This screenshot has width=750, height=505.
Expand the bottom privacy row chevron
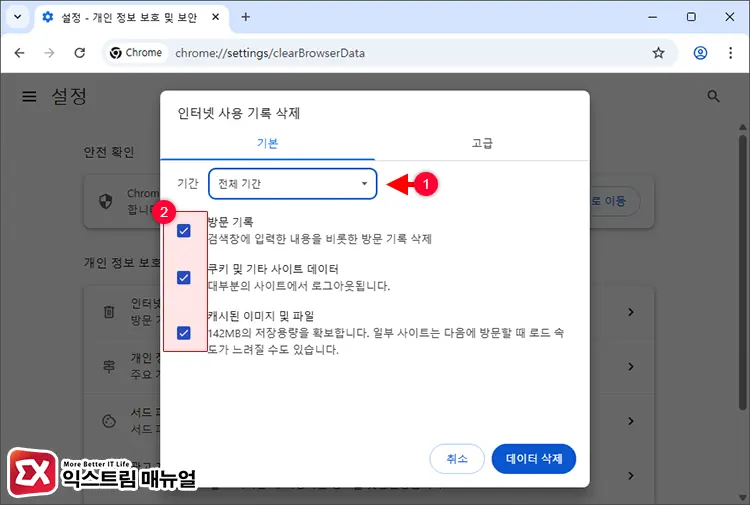point(631,475)
